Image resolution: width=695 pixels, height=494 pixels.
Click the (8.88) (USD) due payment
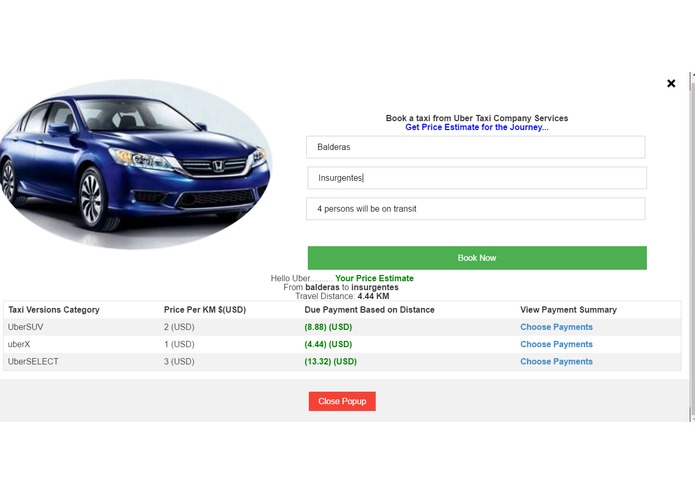click(328, 327)
